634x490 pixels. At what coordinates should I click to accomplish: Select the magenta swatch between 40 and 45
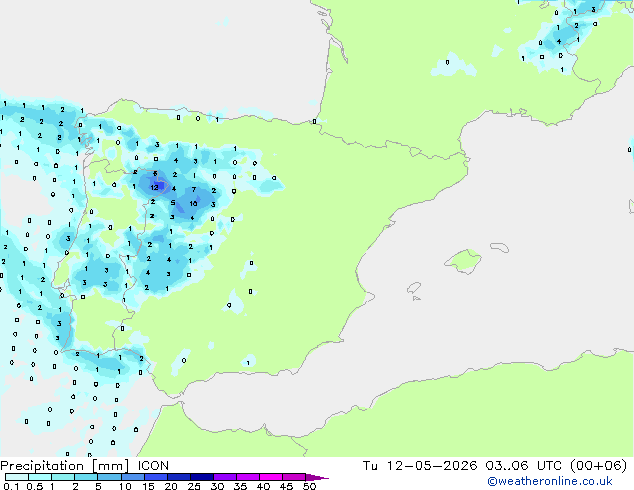271,477
